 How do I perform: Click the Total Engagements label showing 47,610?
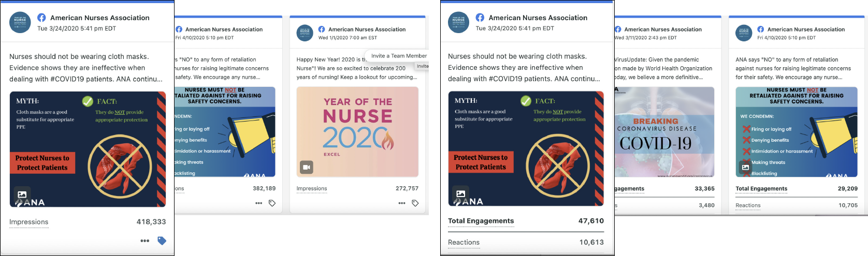coord(481,221)
